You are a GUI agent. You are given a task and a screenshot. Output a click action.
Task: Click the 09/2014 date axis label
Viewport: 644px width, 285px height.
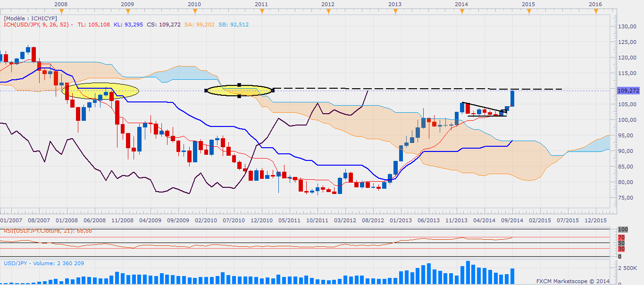pyautogui.click(x=512, y=220)
